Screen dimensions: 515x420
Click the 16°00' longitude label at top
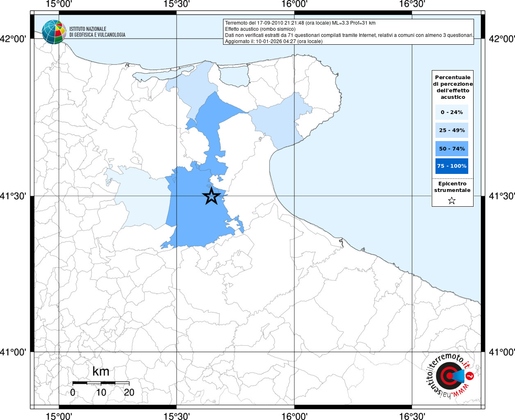tap(294, 5)
